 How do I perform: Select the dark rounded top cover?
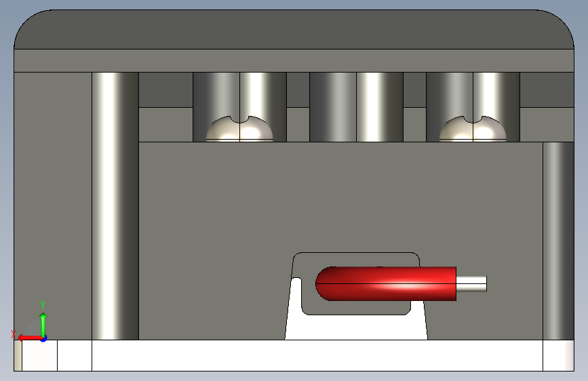pyautogui.click(x=294, y=29)
